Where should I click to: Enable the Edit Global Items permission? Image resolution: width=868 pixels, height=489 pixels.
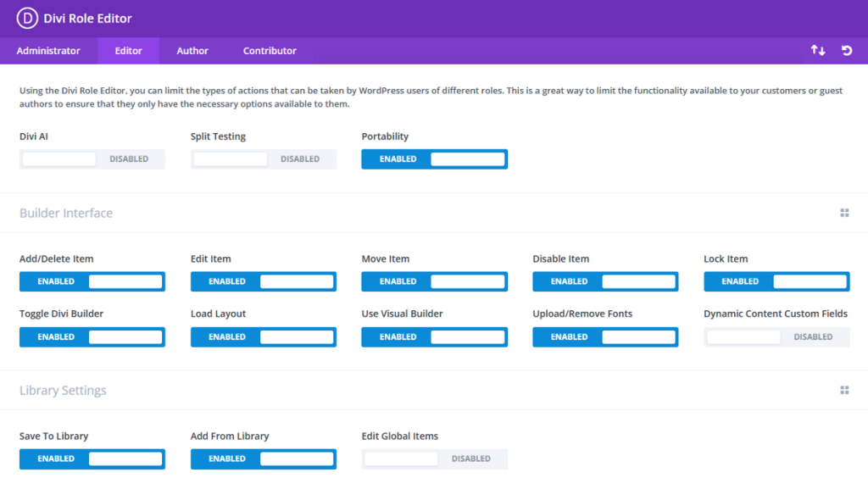[434, 458]
